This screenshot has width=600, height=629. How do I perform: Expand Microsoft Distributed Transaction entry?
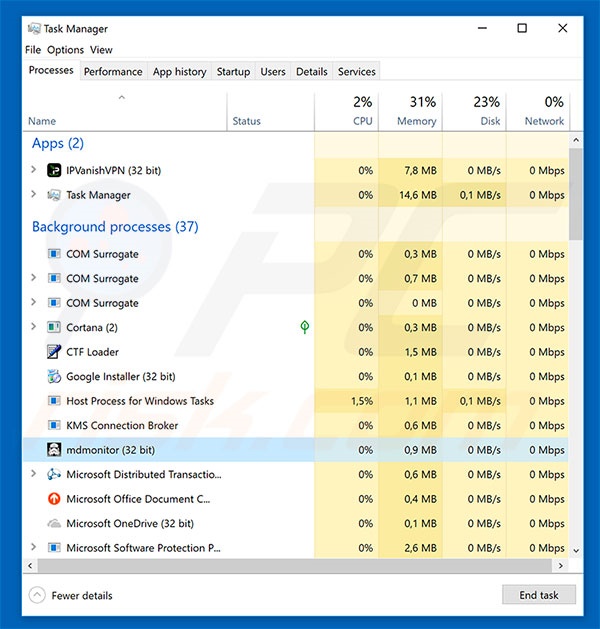click(34, 474)
